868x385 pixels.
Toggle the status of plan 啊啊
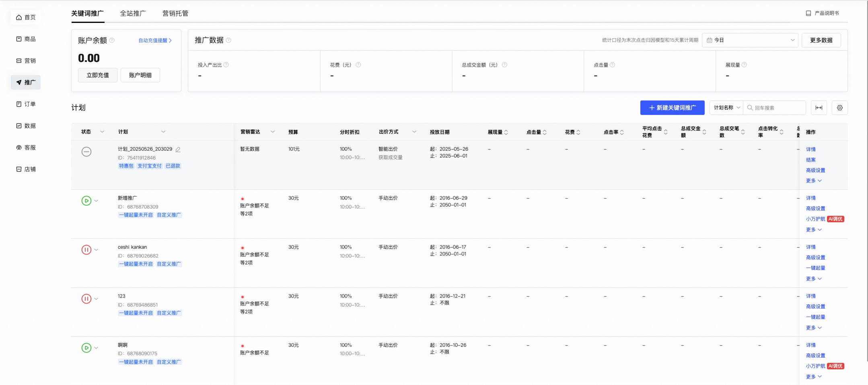(86, 348)
